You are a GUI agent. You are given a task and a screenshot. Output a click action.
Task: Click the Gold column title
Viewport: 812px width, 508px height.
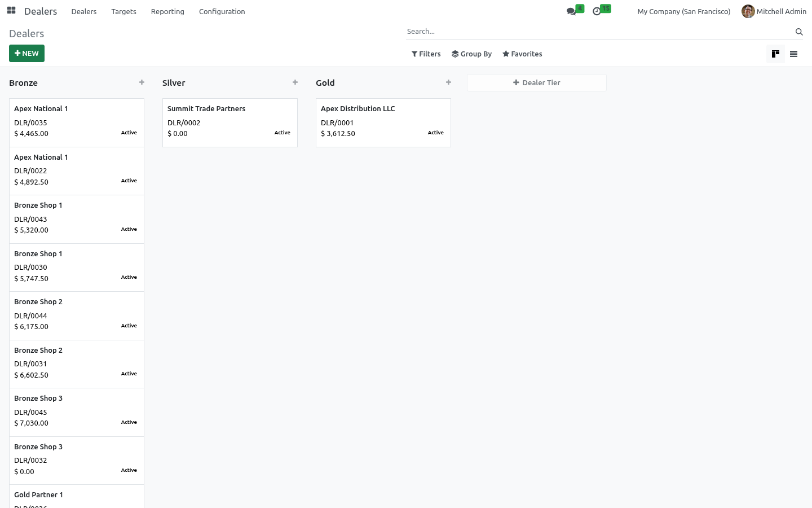(x=325, y=83)
